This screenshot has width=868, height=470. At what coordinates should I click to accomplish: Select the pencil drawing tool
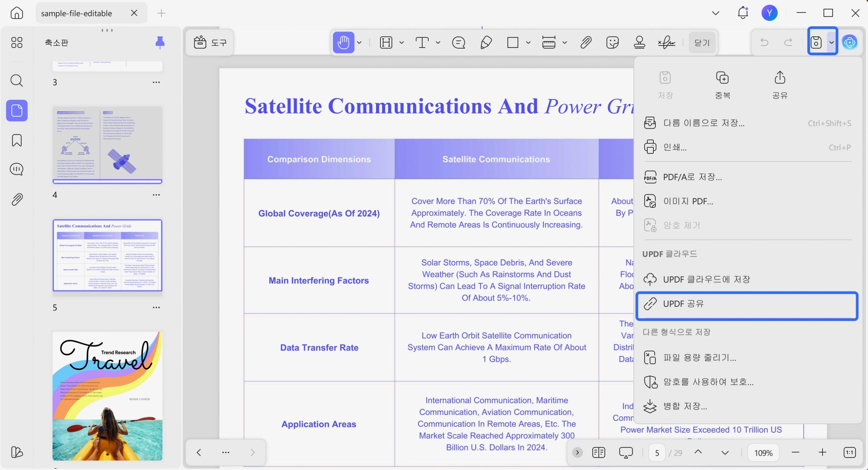coord(486,42)
